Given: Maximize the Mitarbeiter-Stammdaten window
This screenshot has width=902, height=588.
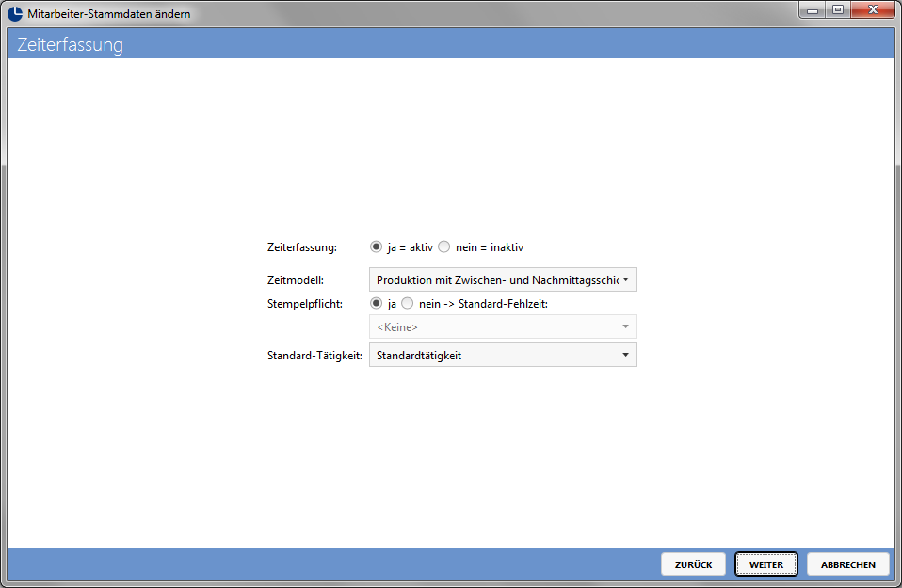Looking at the screenshot, I should (x=838, y=9).
